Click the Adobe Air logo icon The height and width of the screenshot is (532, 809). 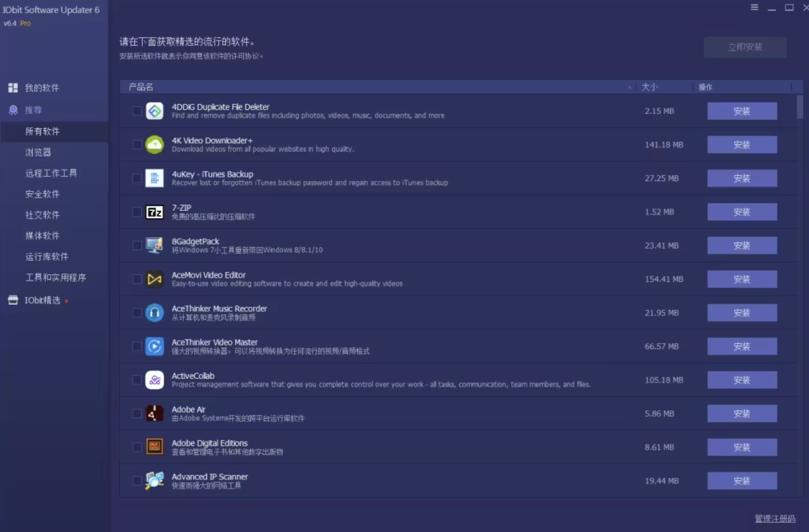155,413
